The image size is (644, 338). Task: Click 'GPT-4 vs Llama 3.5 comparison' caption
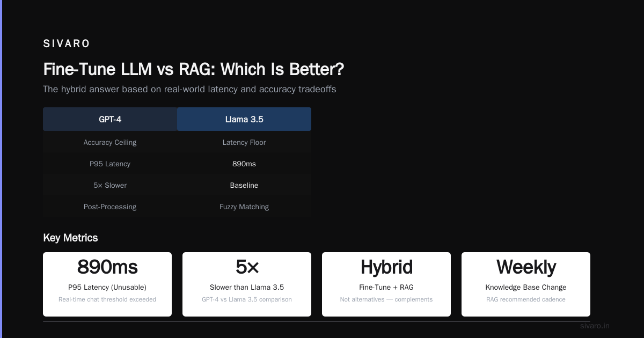247,299
